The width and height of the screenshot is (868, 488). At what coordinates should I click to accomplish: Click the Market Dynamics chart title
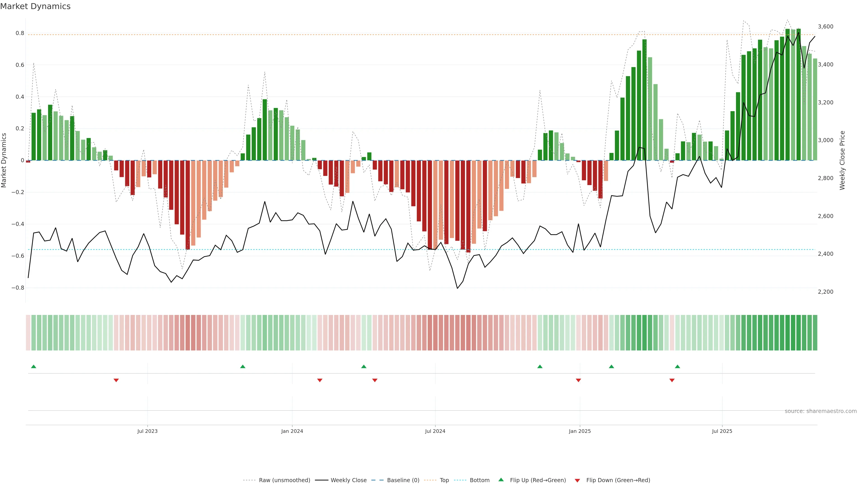tap(35, 6)
